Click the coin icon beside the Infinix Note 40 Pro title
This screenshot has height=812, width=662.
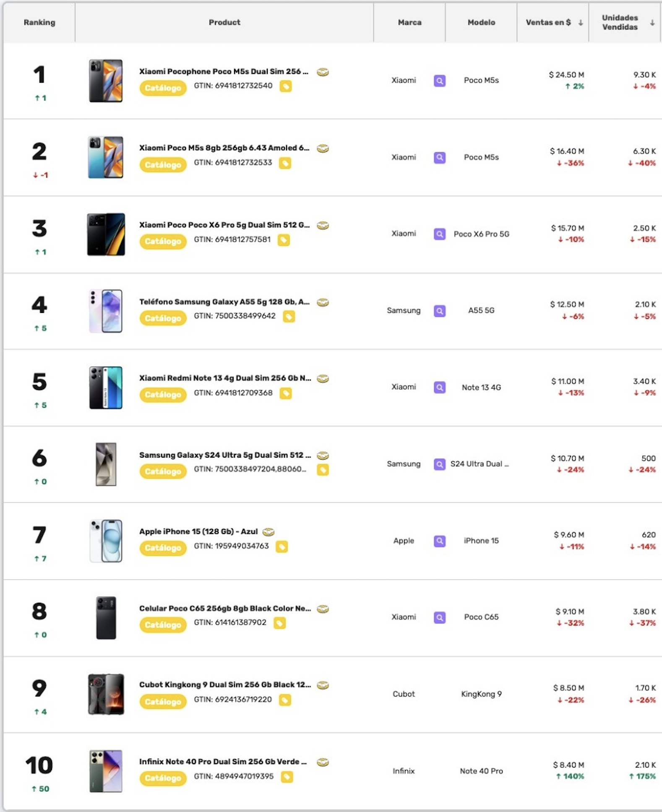(323, 762)
